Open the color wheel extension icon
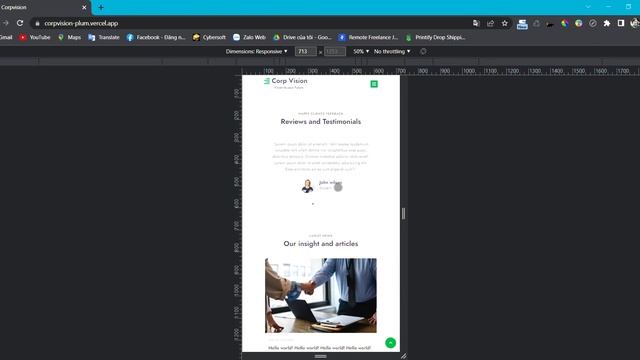 tap(579, 23)
